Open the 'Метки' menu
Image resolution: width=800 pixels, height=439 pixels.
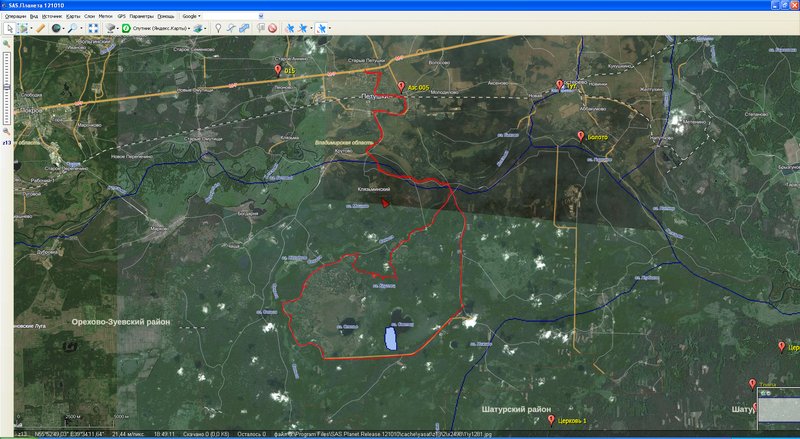point(105,17)
